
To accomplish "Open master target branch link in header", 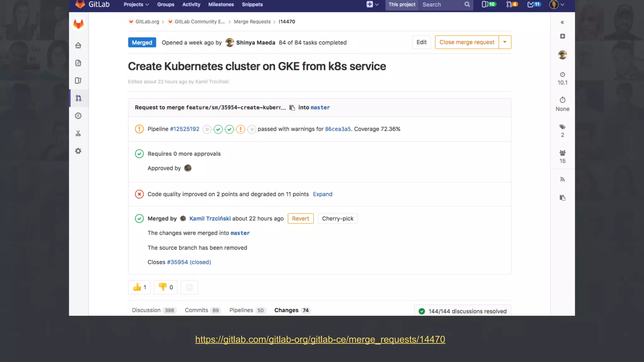I will click(x=320, y=107).
